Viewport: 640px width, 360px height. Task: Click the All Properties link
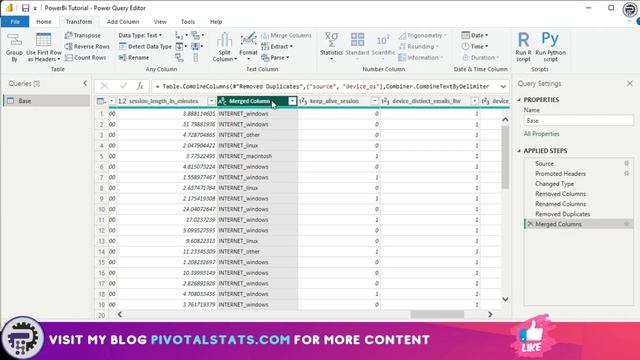(x=541, y=134)
